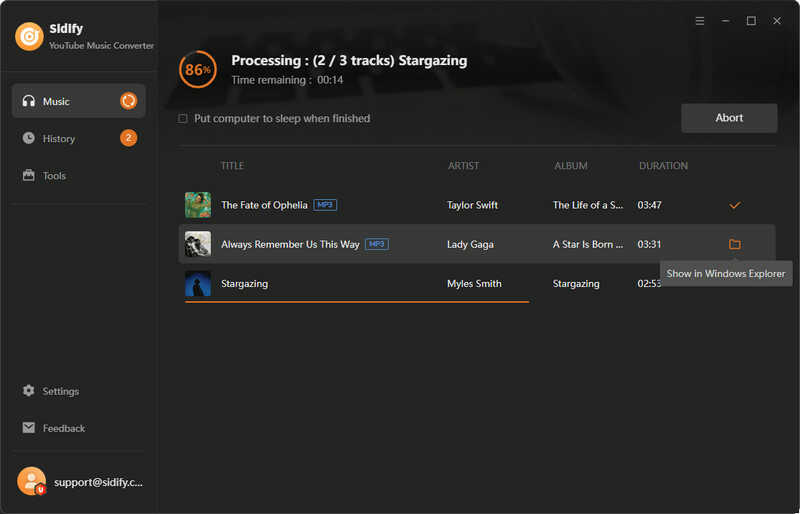The width and height of the screenshot is (800, 514).
Task: Click the History count badge
Action: 129,138
